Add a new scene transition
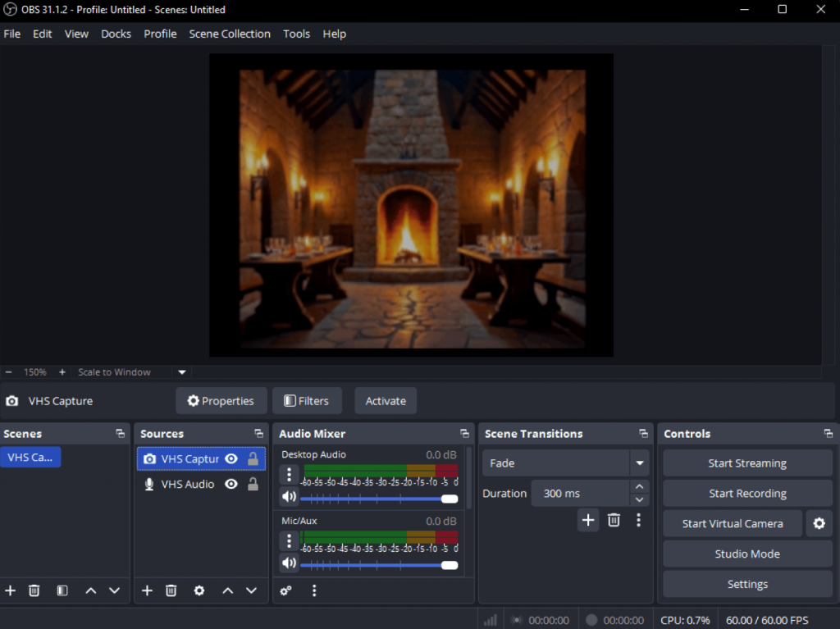 tap(588, 519)
